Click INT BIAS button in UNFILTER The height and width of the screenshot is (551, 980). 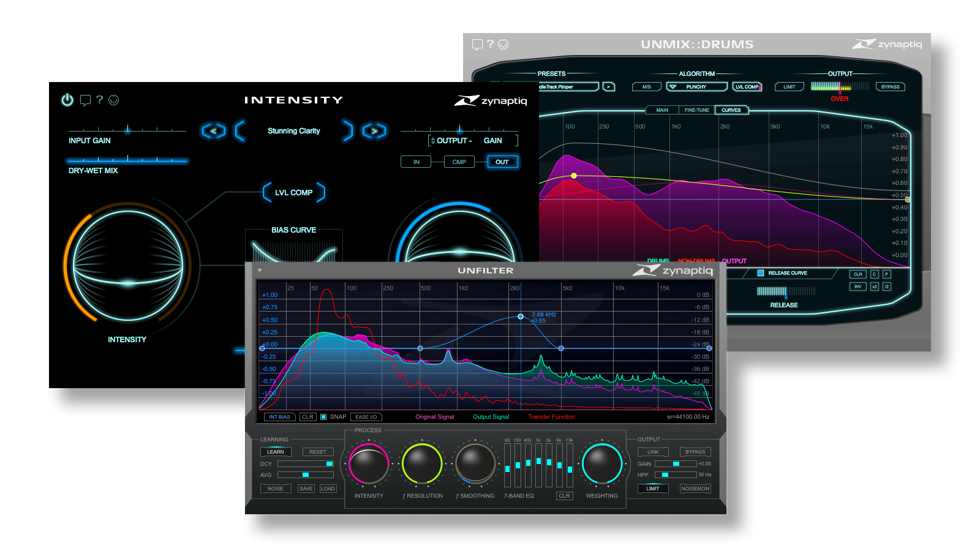[x=280, y=417]
